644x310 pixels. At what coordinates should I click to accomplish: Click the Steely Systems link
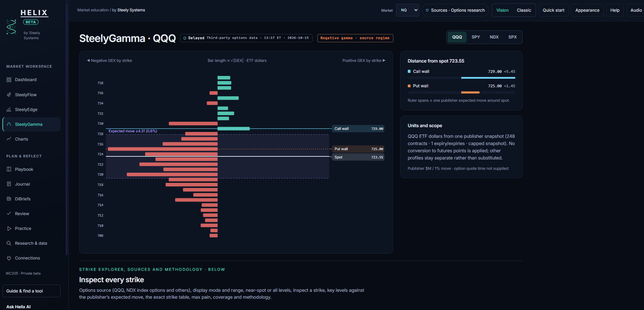coord(131,10)
